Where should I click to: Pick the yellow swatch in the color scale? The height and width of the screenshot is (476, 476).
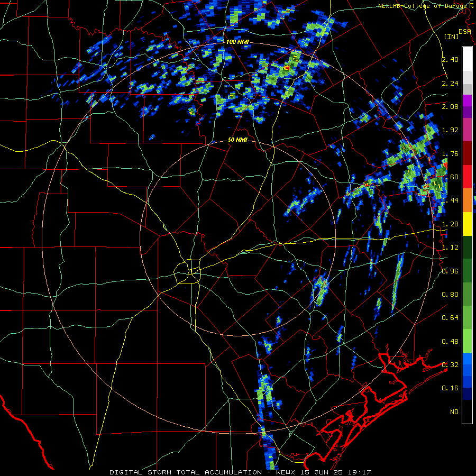tap(467, 224)
